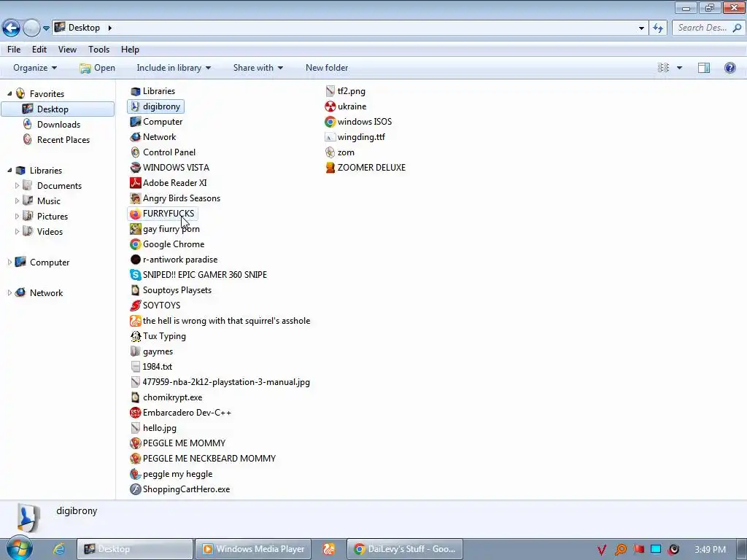Expand the Music library node
This screenshot has width=747, height=560.
[x=18, y=201]
